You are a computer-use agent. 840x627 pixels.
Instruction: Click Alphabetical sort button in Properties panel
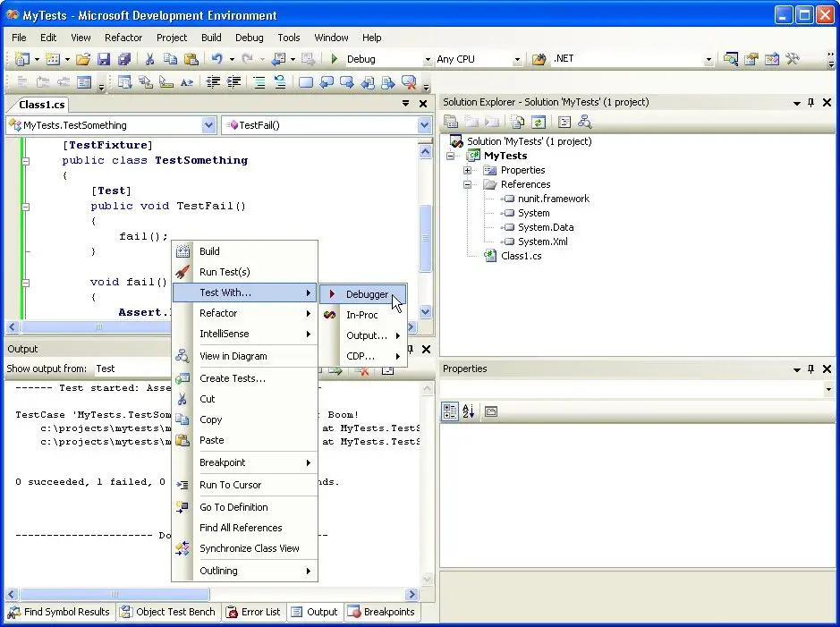[469, 411]
